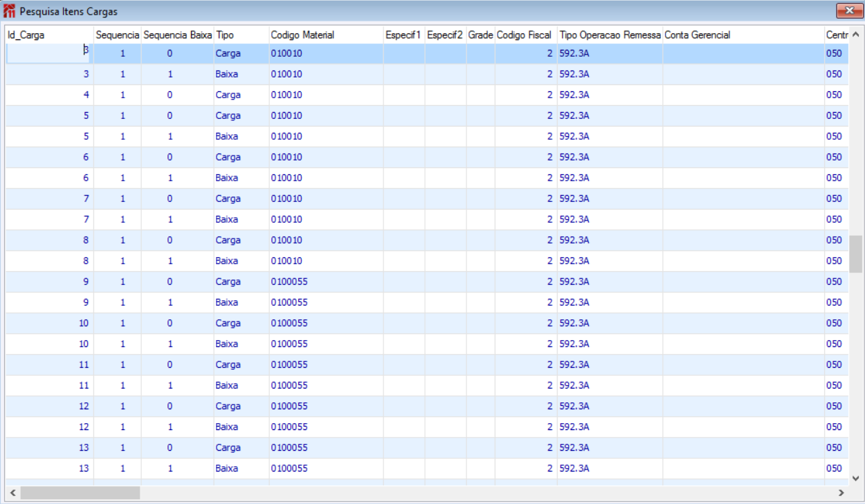Image resolution: width=865 pixels, height=504 pixels.
Task: Select the Carga cell in the Id_Carga 4 row
Action: pos(242,95)
